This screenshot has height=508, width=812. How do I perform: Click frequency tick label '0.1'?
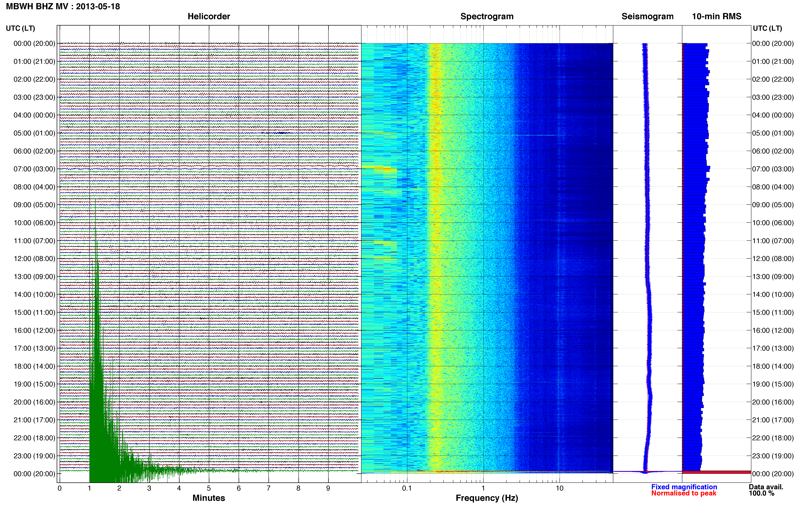click(407, 488)
